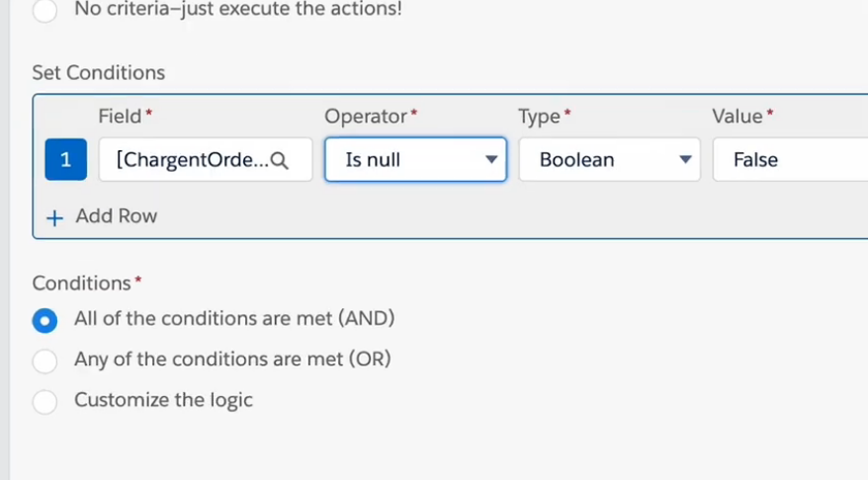Viewport: 868px width, 480px height.
Task: Click the 'Add Row' link text
Action: 117,216
